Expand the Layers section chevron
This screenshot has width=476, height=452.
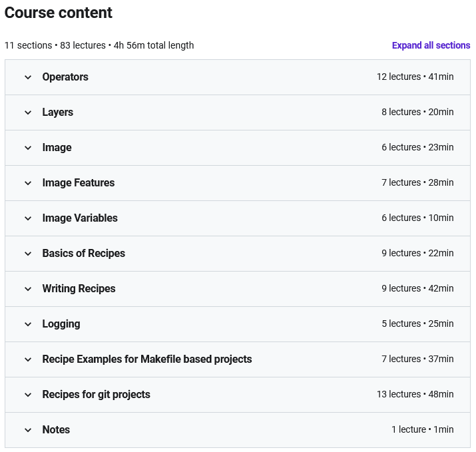pos(28,113)
